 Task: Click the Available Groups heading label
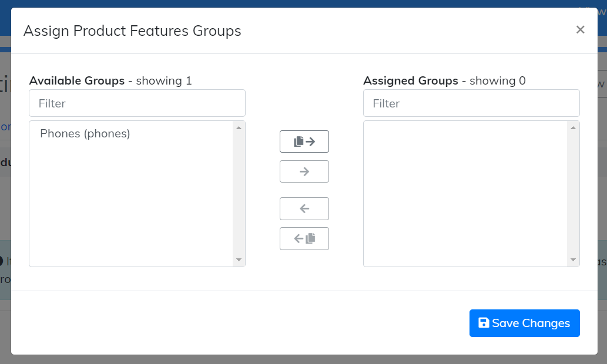click(x=77, y=80)
